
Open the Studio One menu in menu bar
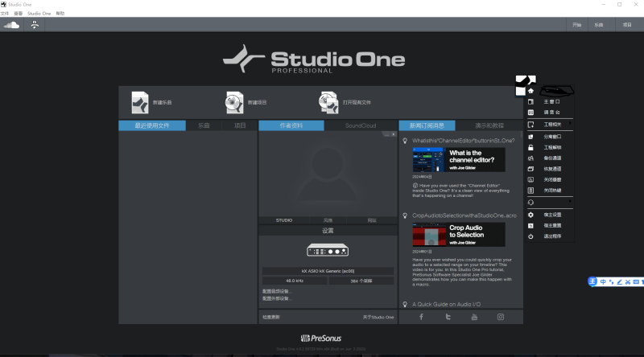39,14
